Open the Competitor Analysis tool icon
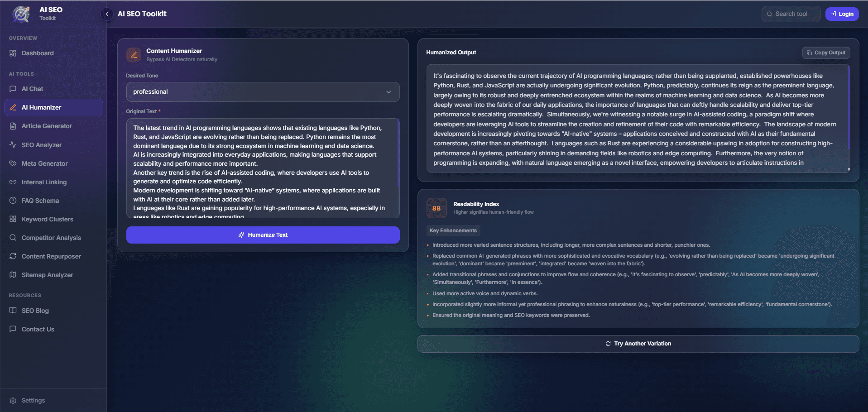 pos(13,238)
